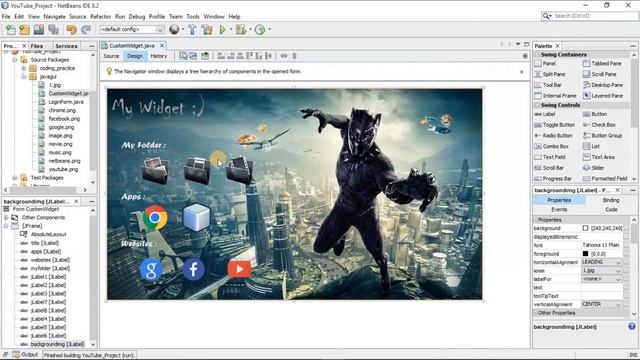
Task: Click the browser globe toolbar icon
Action: 174,29
